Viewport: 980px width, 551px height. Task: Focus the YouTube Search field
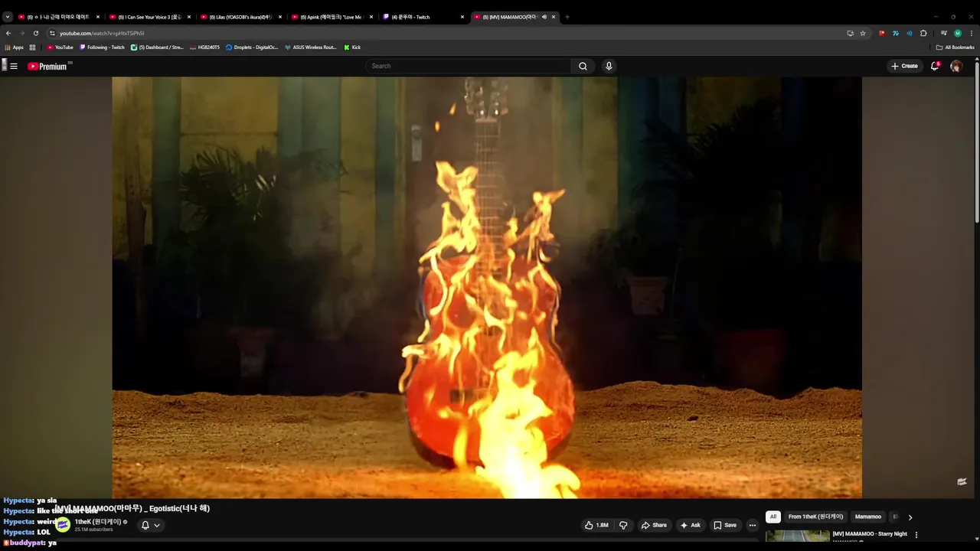point(469,66)
